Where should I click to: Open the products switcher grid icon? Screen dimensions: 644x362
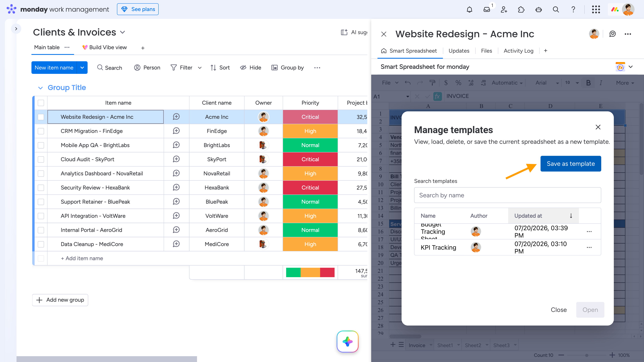pos(596,9)
